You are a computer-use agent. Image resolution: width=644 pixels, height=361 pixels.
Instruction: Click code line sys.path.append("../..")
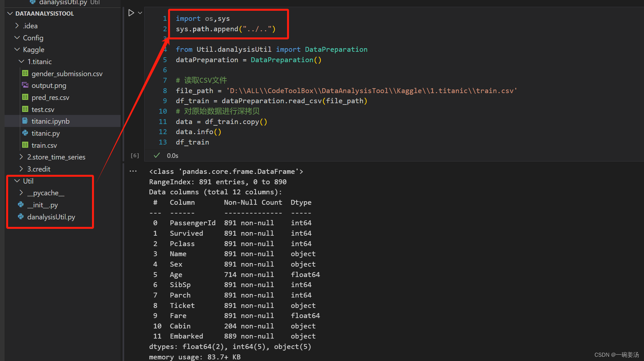click(226, 29)
